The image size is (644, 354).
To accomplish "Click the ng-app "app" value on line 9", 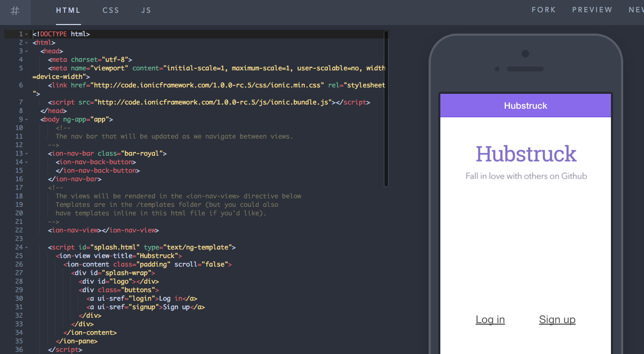I will (x=100, y=119).
